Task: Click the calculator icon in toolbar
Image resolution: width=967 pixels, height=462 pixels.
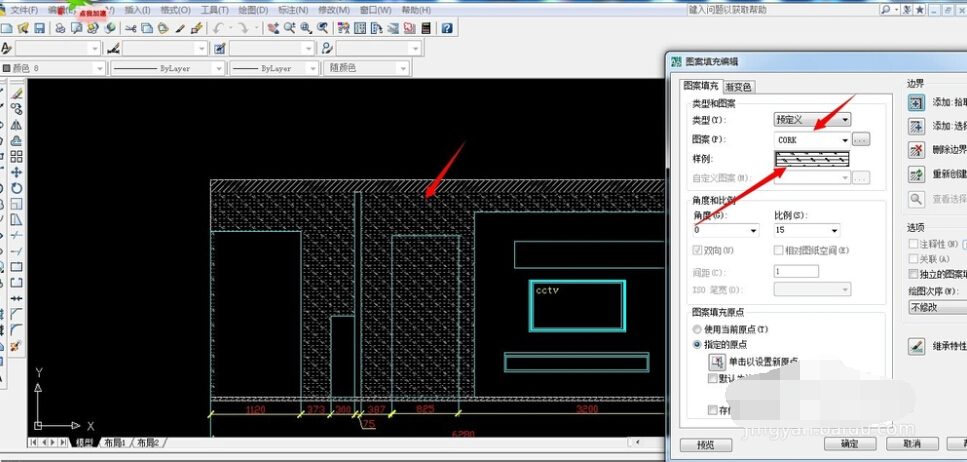Action: coord(426,28)
